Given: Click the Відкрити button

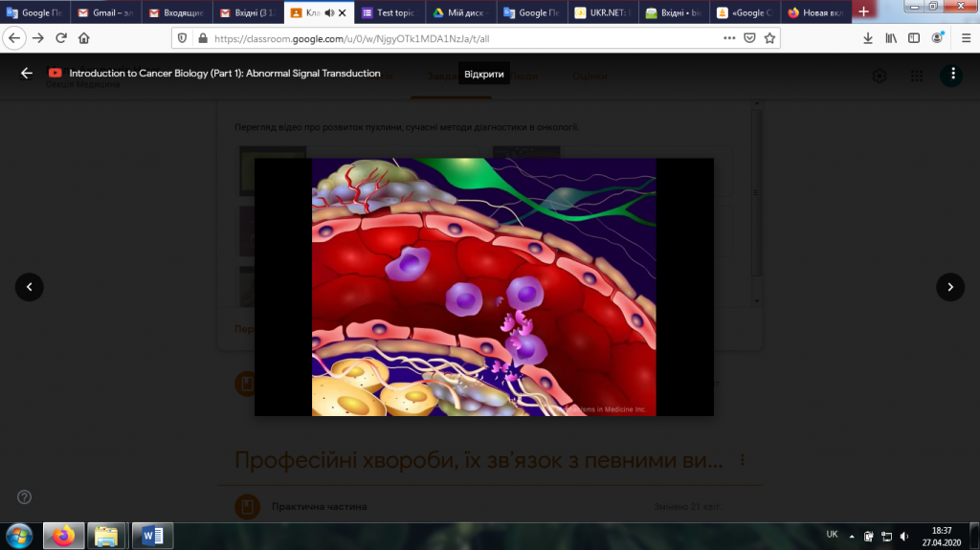Looking at the screenshot, I should pos(483,74).
